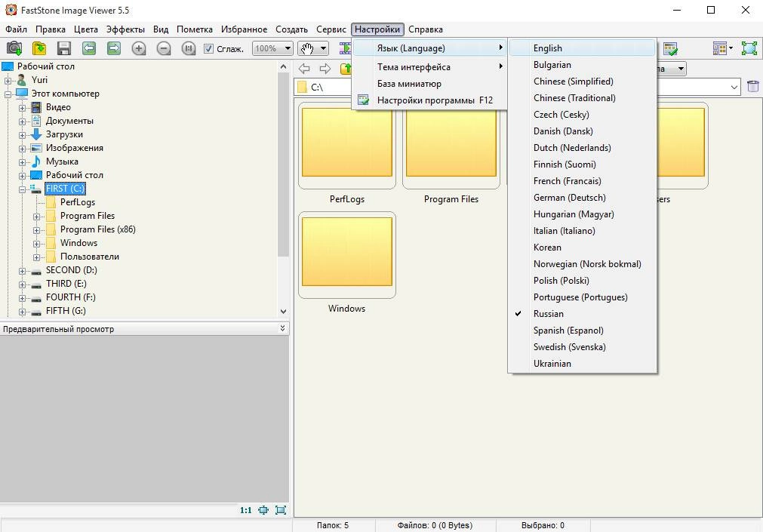Select the Windows folder thumbnail
763x532 pixels.
click(x=347, y=254)
